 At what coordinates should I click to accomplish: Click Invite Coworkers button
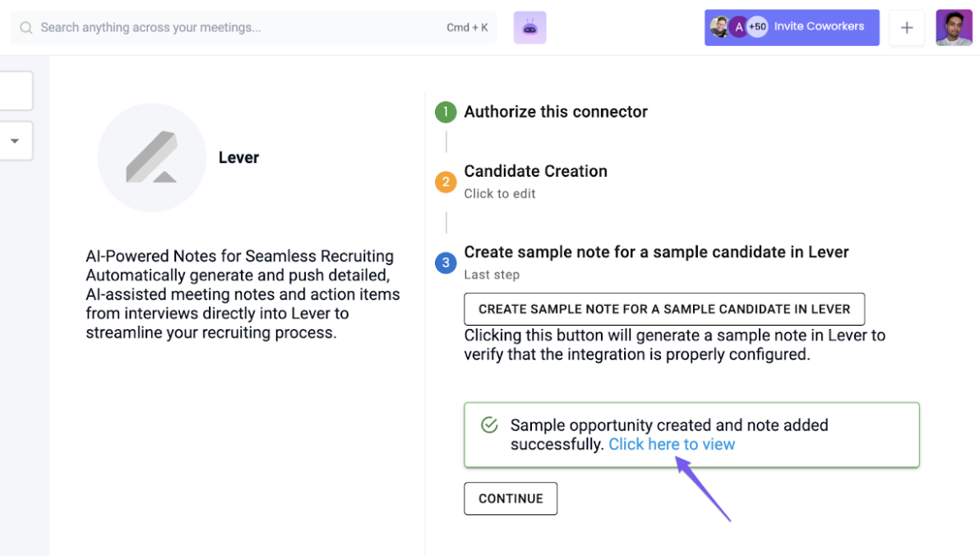792,27
